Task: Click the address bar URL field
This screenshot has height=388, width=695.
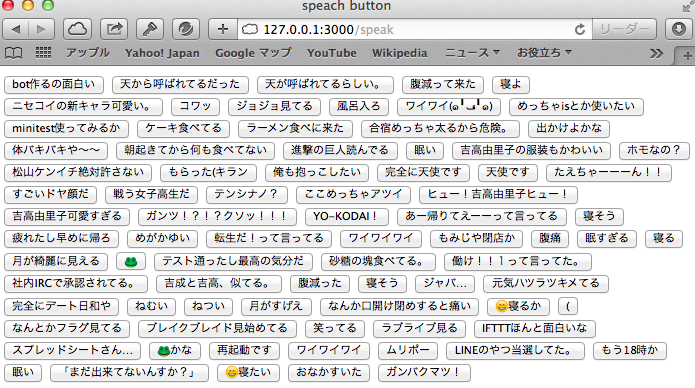Action: click(x=414, y=30)
